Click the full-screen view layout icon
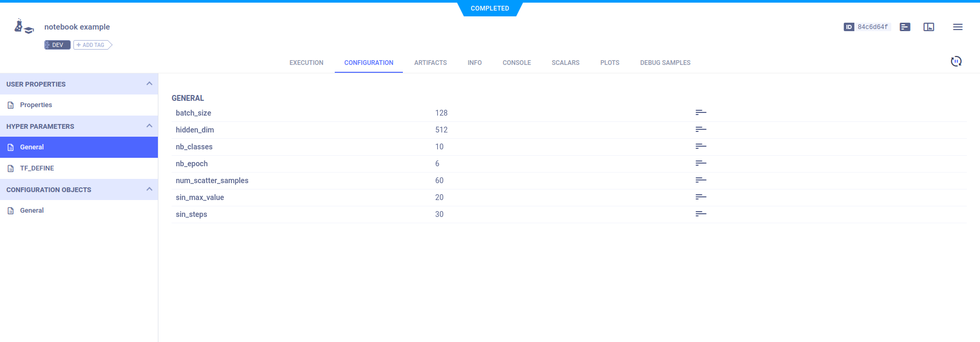The height and width of the screenshot is (342, 980). pos(928,27)
